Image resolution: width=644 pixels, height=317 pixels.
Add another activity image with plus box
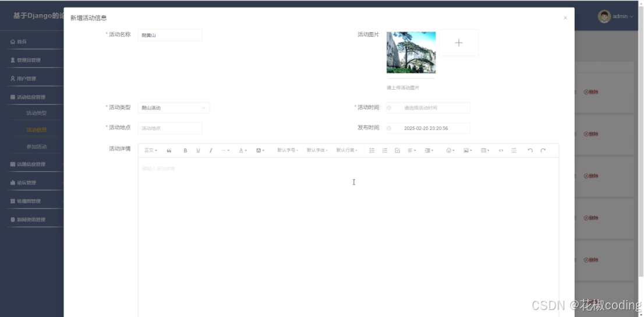[x=459, y=43]
